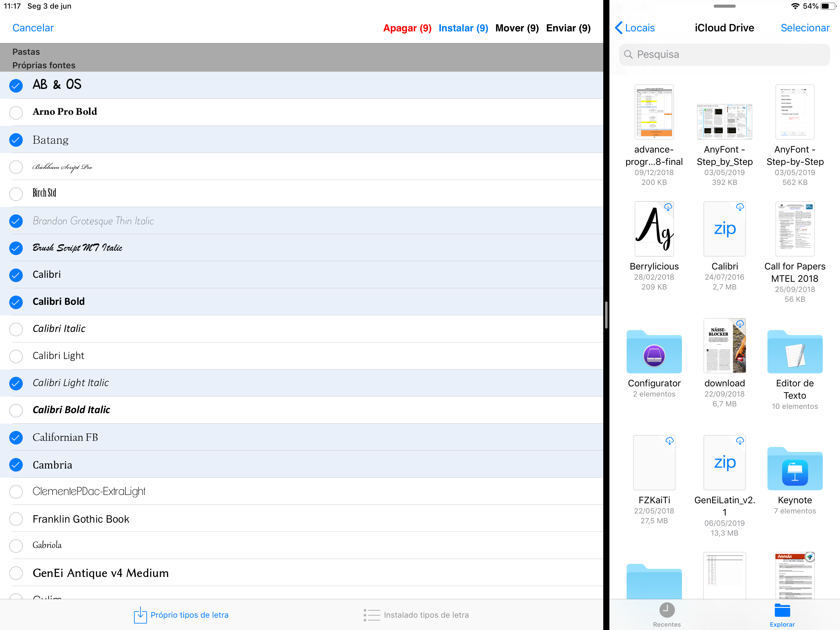
Task: Tap the GenEiLatin_v2.1 zip file icon
Action: [724, 463]
